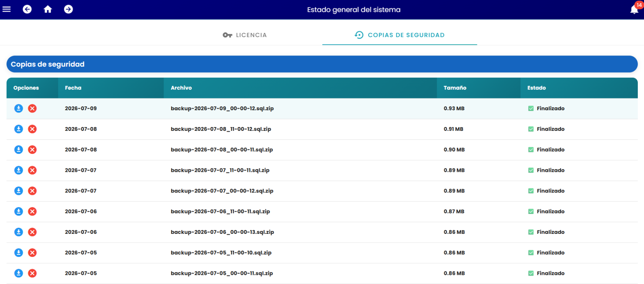Go back with the left arrow icon
The image size is (644, 284).
(x=27, y=9)
